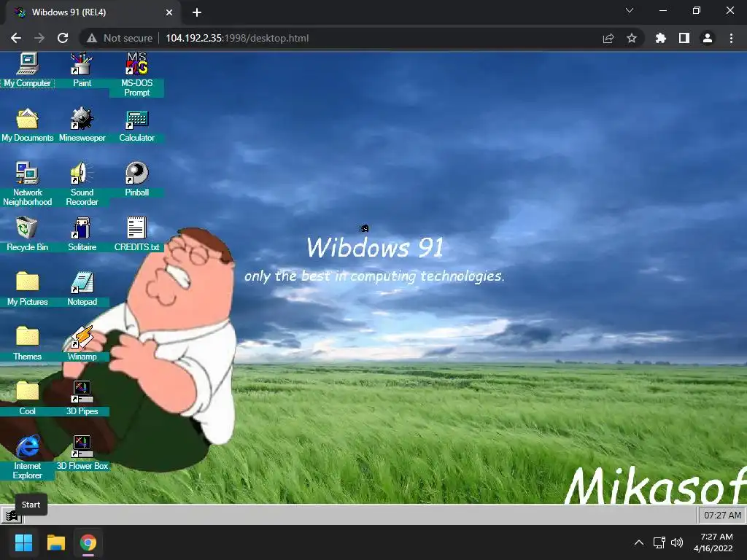The image size is (747, 560).
Task: Open CREDITS.txt file icon
Action: tap(136, 234)
